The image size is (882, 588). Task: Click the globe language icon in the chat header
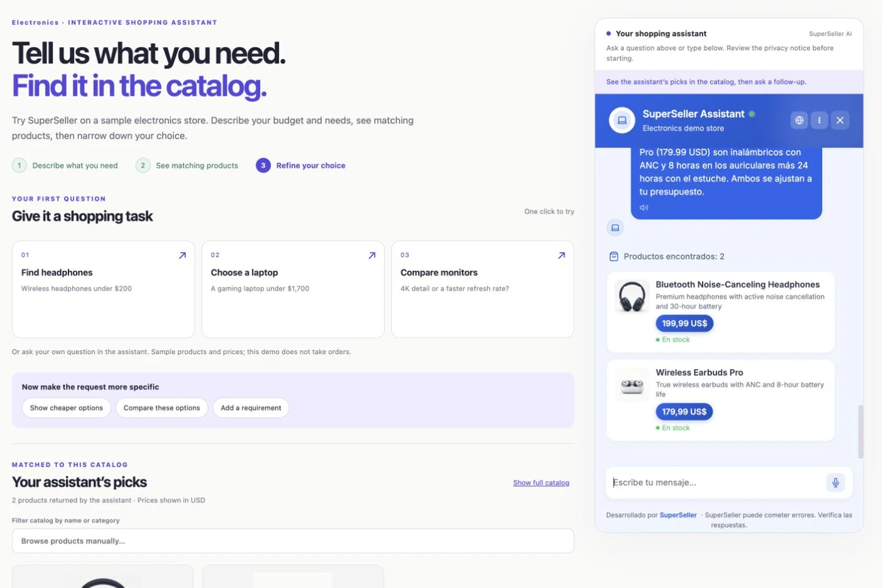point(799,120)
